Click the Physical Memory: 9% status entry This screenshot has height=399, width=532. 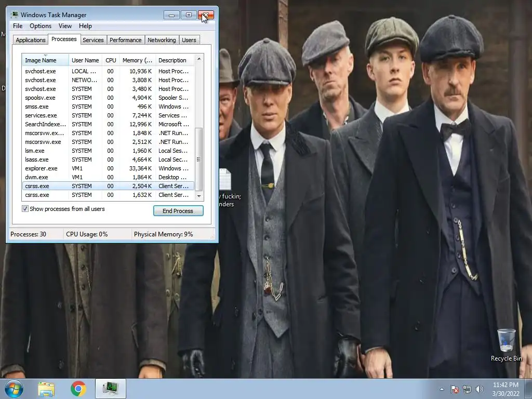coord(163,234)
